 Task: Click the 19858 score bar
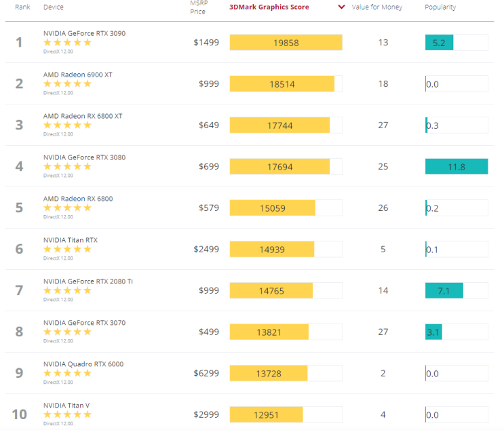click(x=286, y=43)
